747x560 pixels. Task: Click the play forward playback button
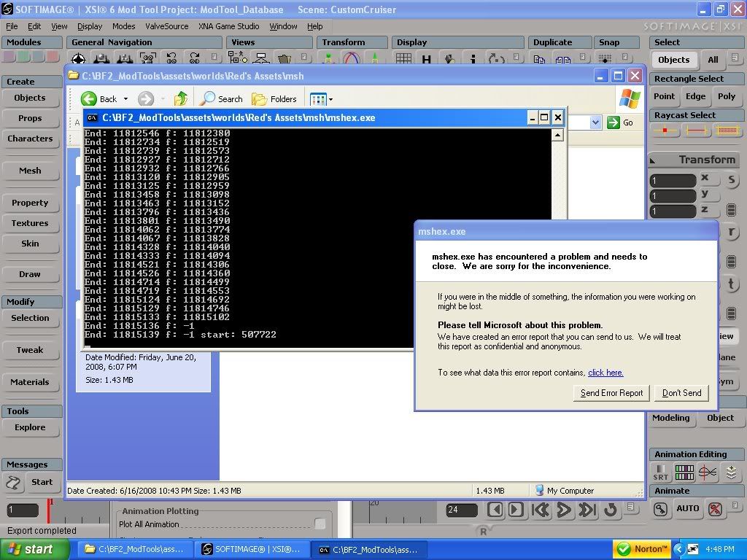tap(564, 510)
